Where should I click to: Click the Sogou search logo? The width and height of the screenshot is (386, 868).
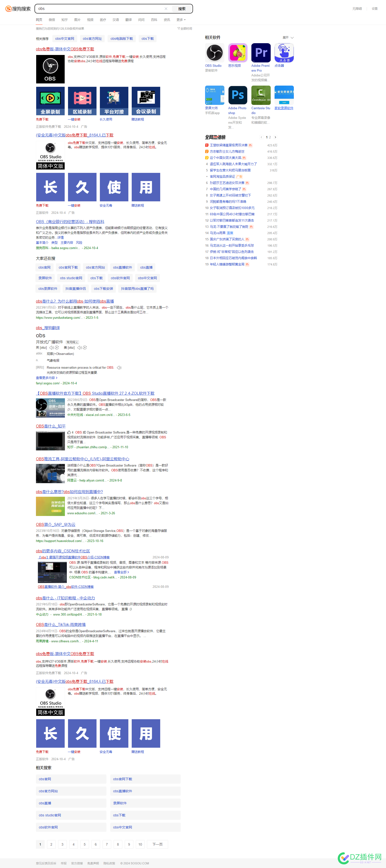click(x=18, y=9)
